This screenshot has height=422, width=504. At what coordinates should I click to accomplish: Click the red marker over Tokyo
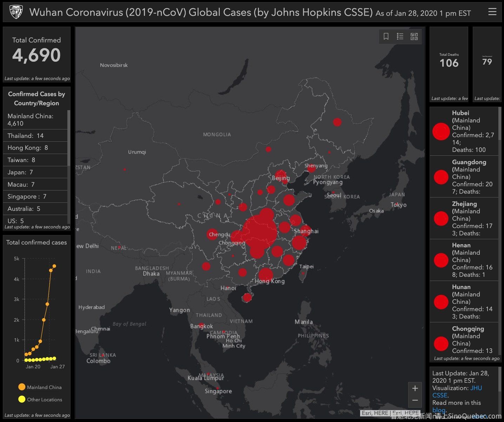(396, 204)
